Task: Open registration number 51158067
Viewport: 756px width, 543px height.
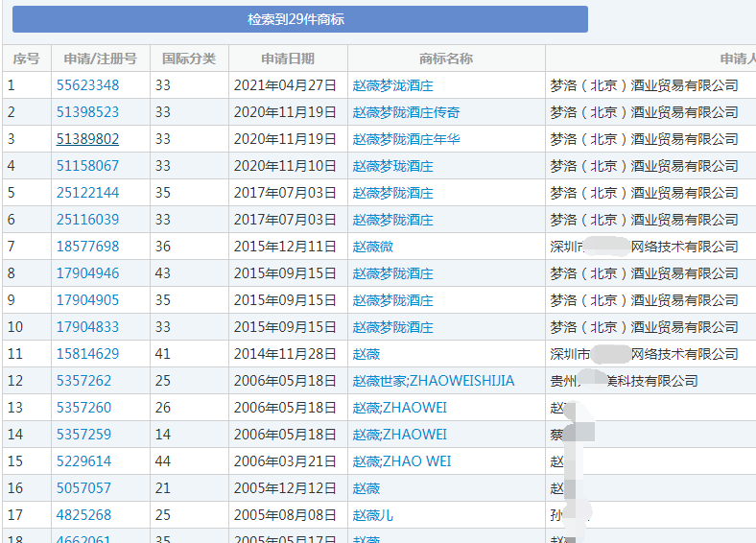Action: coord(87,166)
